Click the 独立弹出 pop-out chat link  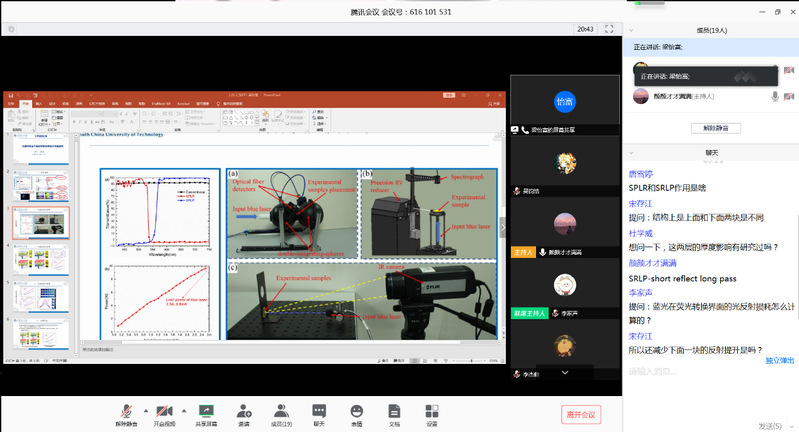[x=780, y=360]
